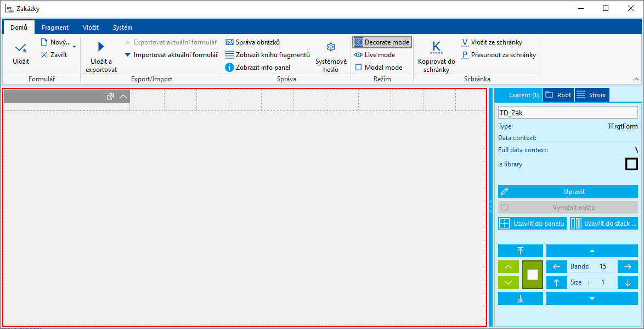Viewport: 644px width, 329px height.
Task: Click the green center square button
Action: click(x=533, y=275)
